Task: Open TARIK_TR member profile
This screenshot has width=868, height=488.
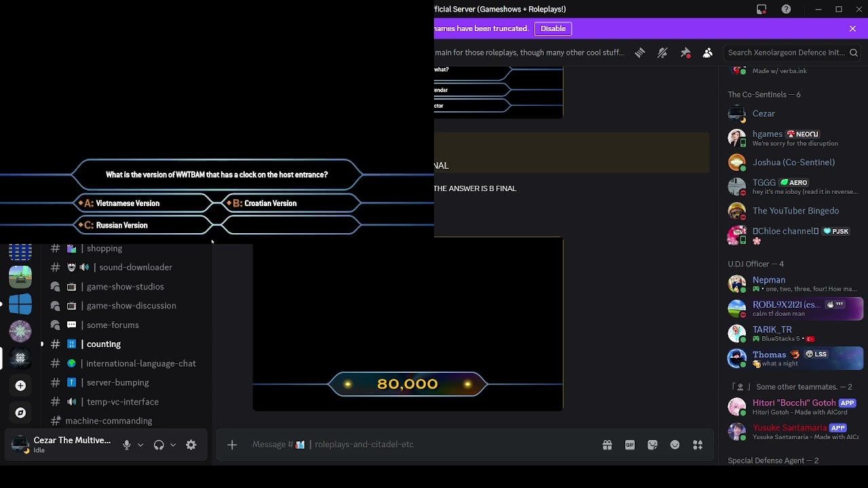Action: coord(792,333)
